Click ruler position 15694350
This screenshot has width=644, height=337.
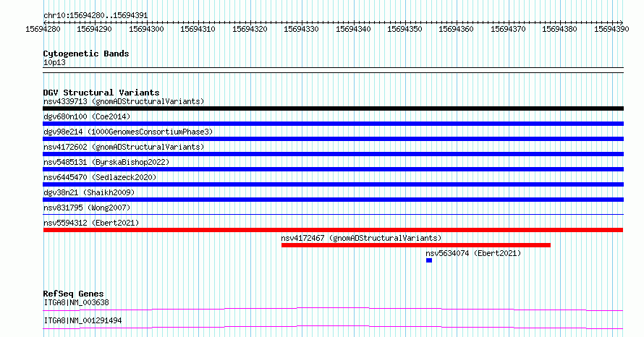pos(404,29)
